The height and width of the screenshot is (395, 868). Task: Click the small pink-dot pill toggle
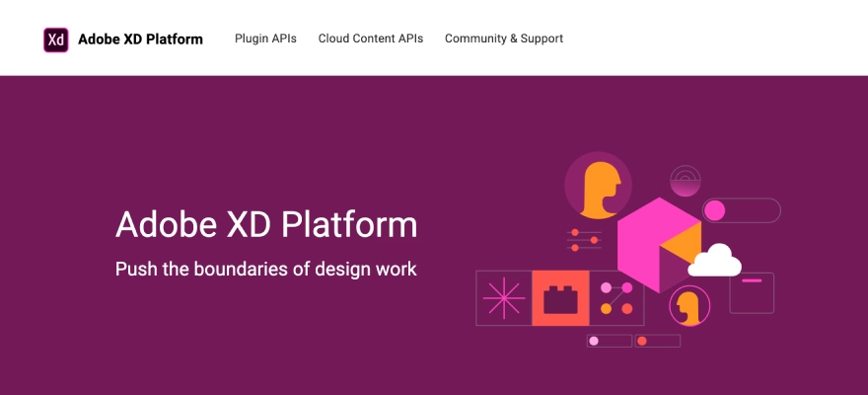point(609,341)
